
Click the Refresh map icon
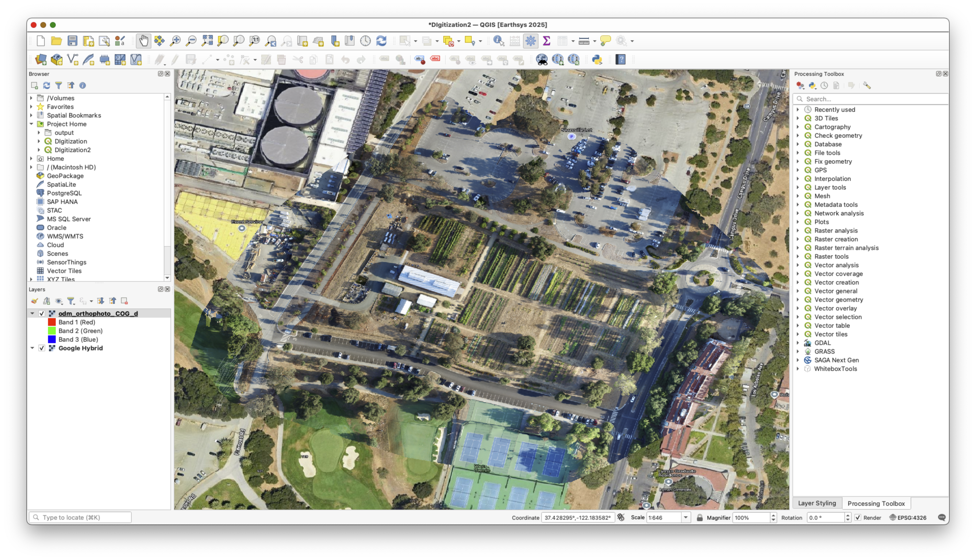pyautogui.click(x=381, y=41)
